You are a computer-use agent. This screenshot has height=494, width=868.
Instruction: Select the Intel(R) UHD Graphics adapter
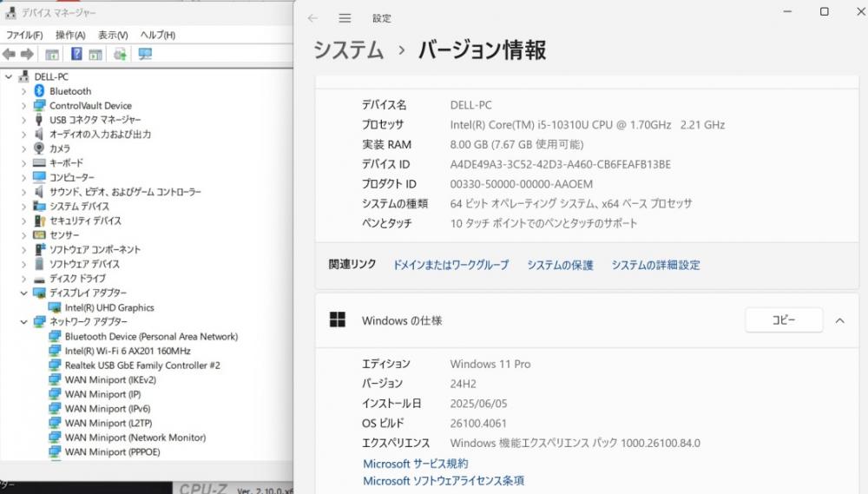(x=109, y=307)
